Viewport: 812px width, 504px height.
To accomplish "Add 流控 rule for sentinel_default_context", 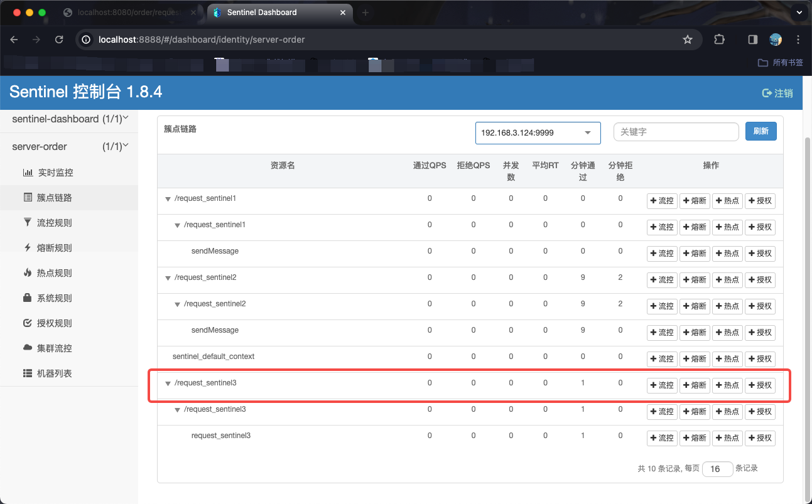I will click(662, 359).
